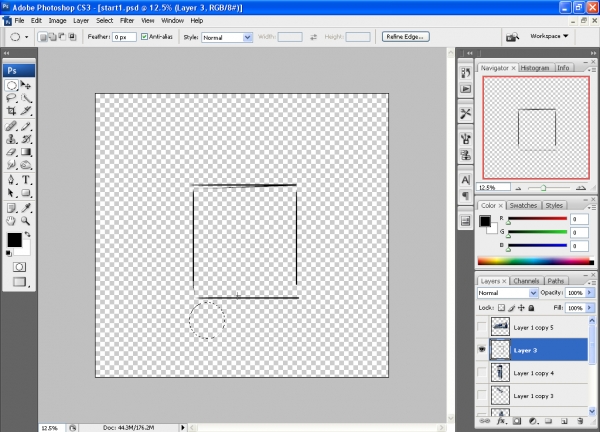This screenshot has height=432, width=600.
Task: Show Layer 1 copy 4 visibility box
Action: [x=482, y=372]
